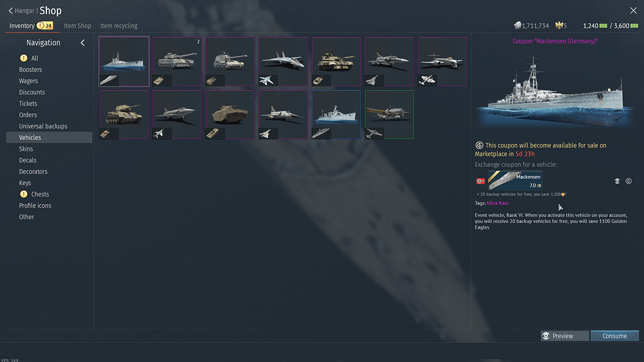The width and height of the screenshot is (644, 362).
Task: Click the Golden Eagles count 5
Action: [565, 26]
